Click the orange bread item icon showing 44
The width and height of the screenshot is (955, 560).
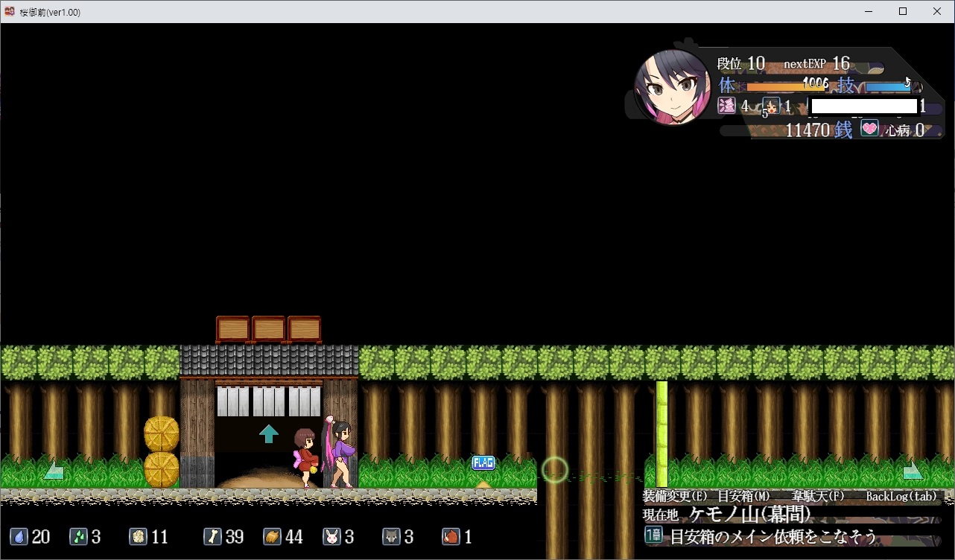coord(272,536)
